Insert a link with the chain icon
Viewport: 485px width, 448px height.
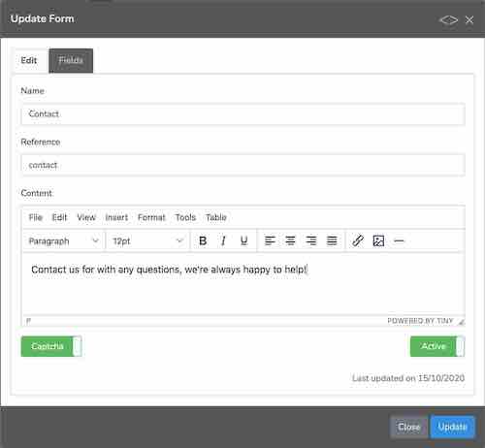[x=358, y=240]
